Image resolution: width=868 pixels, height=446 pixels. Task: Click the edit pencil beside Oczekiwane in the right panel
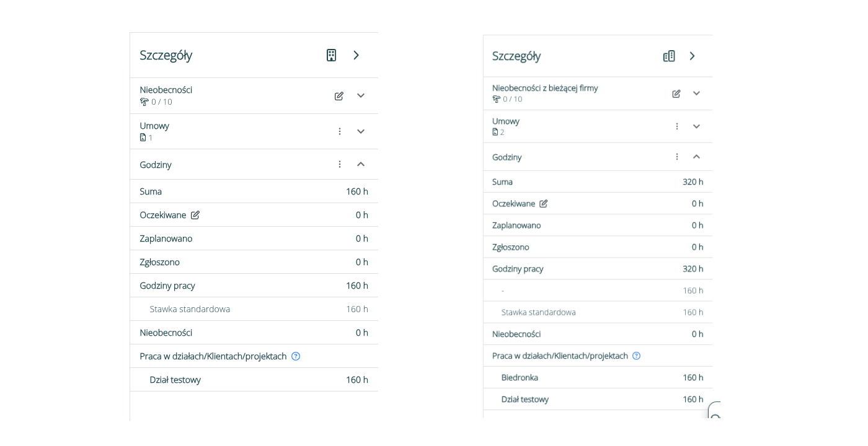point(544,204)
